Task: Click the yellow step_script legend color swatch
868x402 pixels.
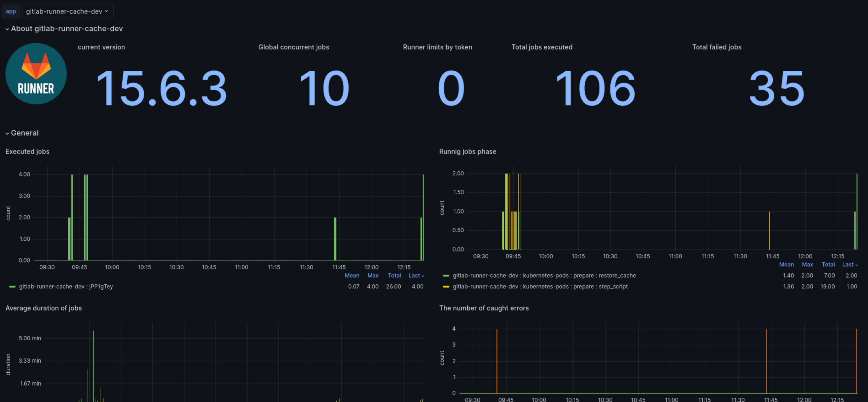Action: pyautogui.click(x=446, y=287)
